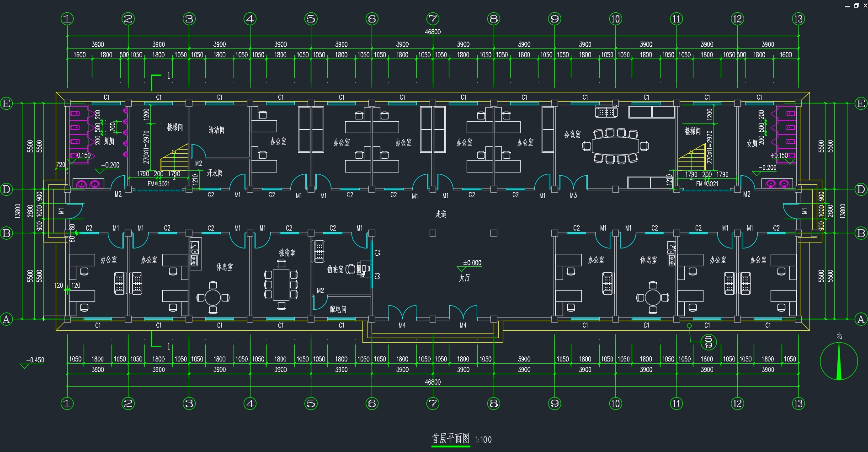The image size is (868, 452).
Task: Select the drawing title 首层平面图
Action: click(451, 438)
